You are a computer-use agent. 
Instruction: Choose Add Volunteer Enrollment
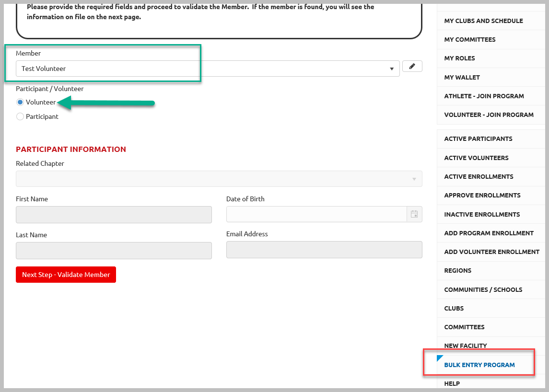(491, 252)
